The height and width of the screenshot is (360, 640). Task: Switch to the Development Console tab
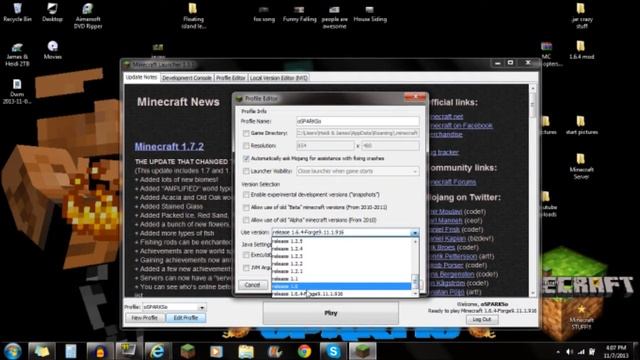pyautogui.click(x=187, y=78)
